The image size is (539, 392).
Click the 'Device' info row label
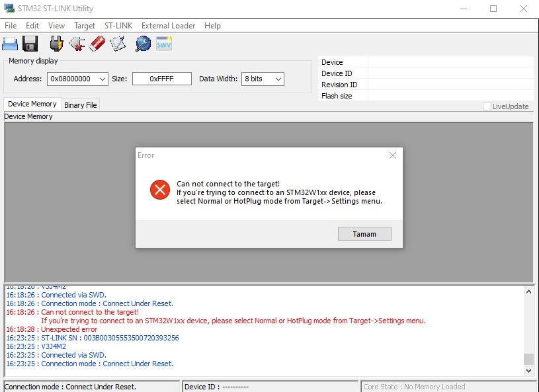[332, 62]
